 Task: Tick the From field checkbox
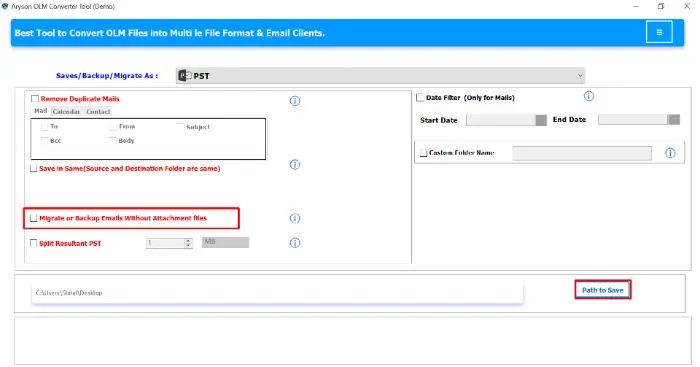(113, 127)
